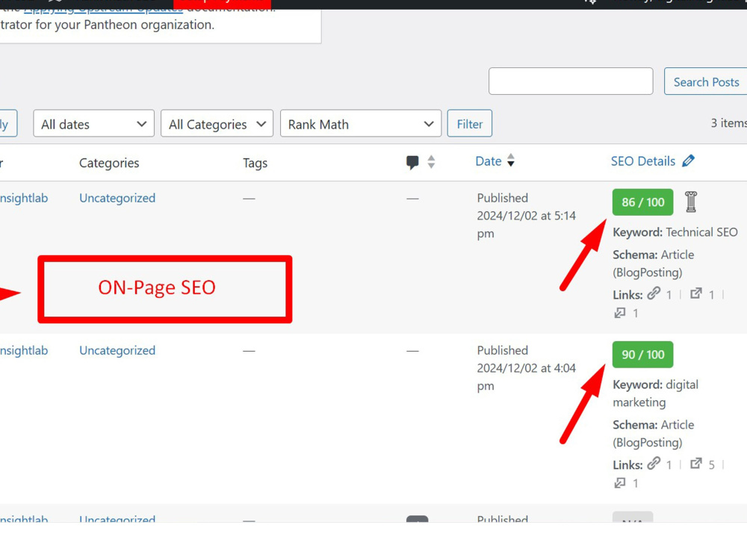This screenshot has width=747, height=560.
Task: Open Uncategorized category of Technical SEO post
Action: [x=117, y=198]
